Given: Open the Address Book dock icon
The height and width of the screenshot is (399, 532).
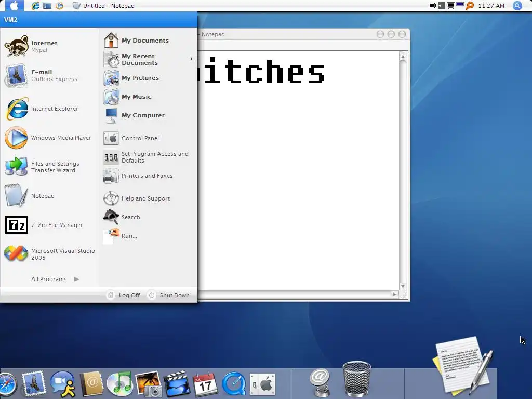Looking at the screenshot, I should 91,384.
